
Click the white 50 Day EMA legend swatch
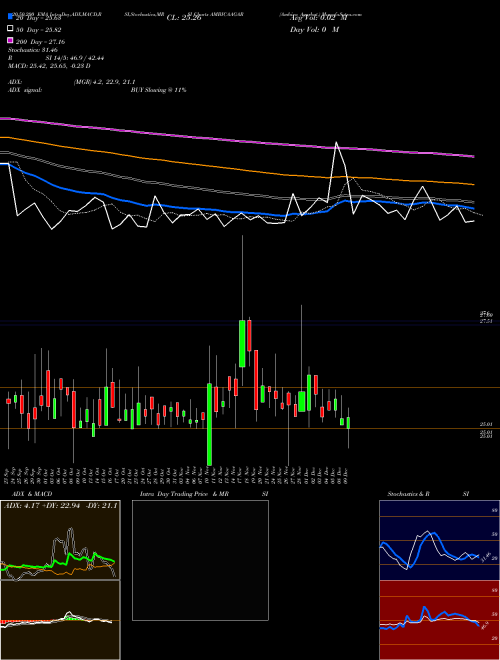pyautogui.click(x=11, y=29)
